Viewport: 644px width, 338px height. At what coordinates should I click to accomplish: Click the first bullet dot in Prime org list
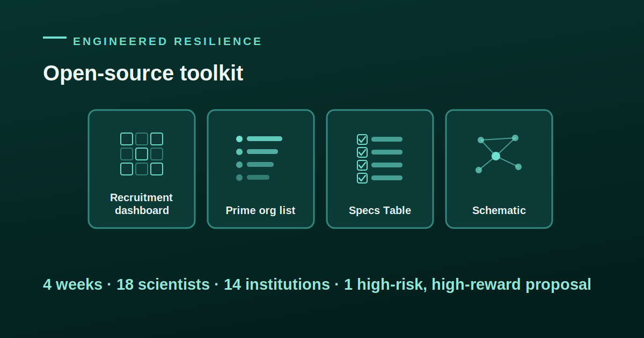239,139
